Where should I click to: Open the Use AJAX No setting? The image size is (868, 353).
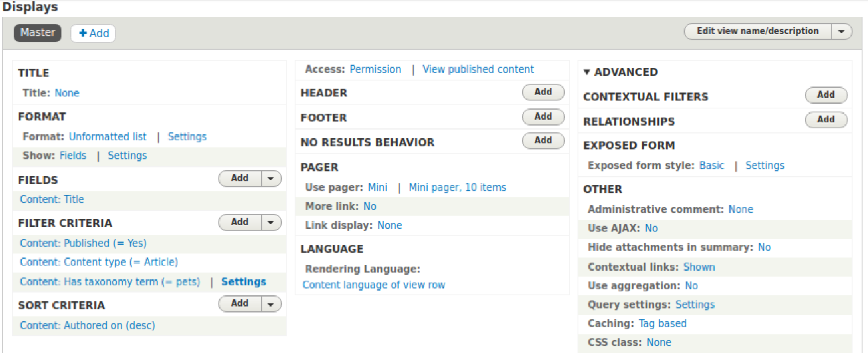[651, 228]
